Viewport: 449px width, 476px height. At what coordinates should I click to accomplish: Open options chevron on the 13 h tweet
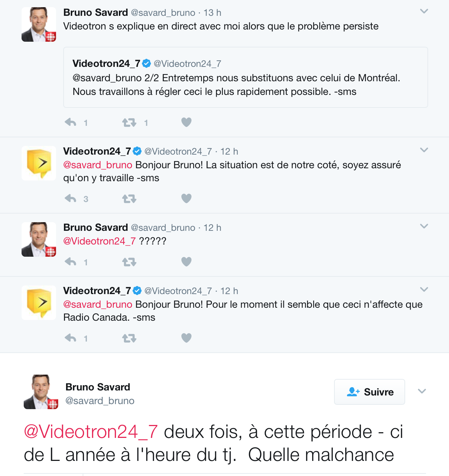pos(424,11)
